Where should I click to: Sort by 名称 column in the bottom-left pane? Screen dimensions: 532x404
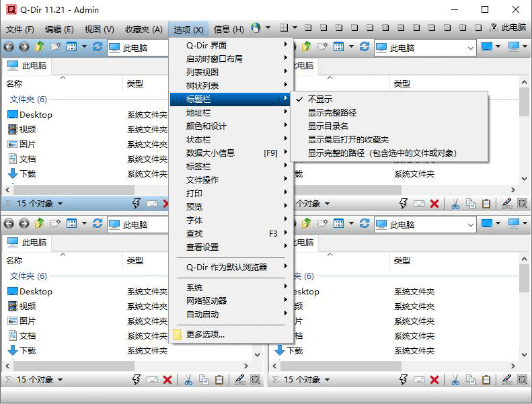point(14,261)
